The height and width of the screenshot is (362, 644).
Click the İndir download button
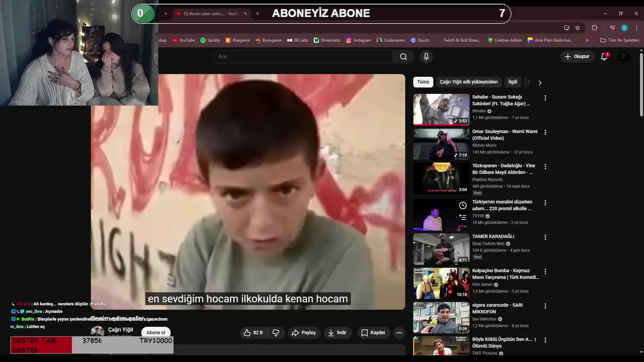(337, 332)
